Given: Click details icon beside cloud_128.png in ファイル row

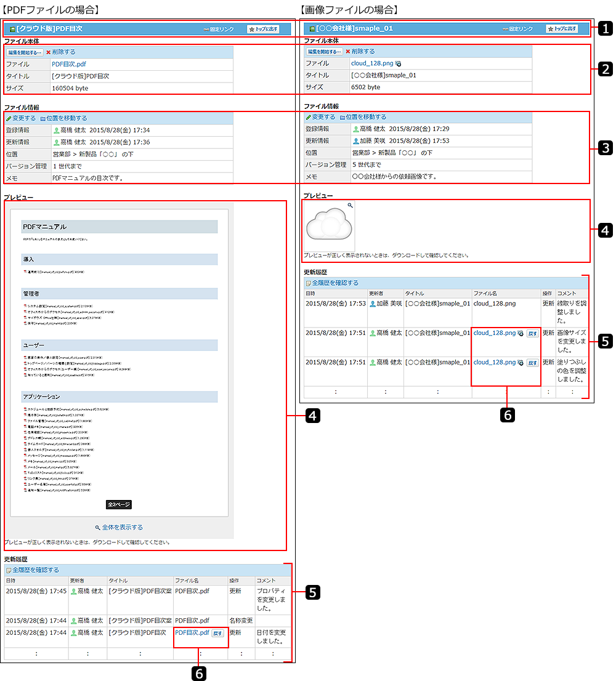Looking at the screenshot, I should click(x=398, y=63).
